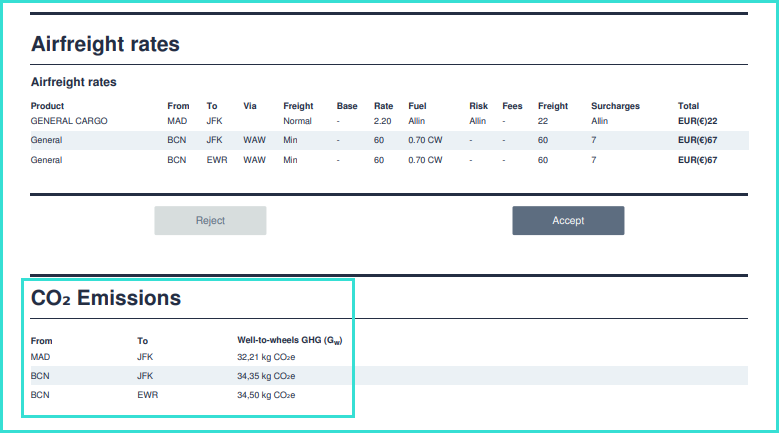Click the Product column header
The height and width of the screenshot is (433, 779).
click(47, 106)
